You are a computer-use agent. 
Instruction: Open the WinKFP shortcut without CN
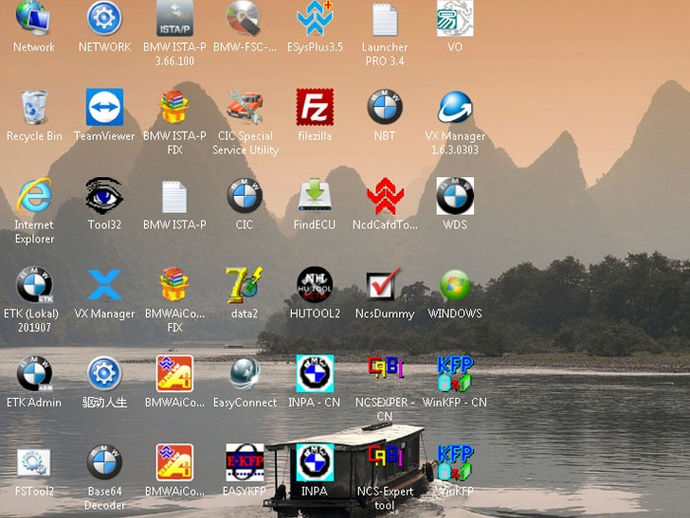(455, 462)
